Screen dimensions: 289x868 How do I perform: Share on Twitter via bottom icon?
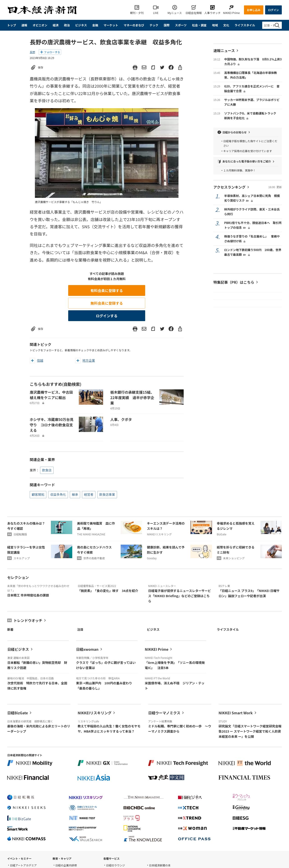162,329
